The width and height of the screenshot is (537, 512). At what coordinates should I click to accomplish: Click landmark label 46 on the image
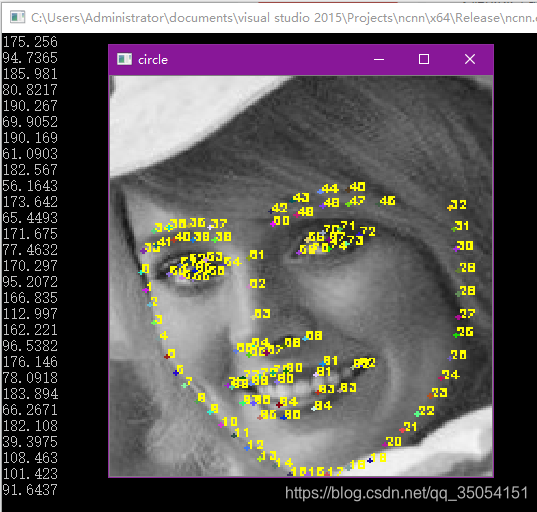coord(388,200)
